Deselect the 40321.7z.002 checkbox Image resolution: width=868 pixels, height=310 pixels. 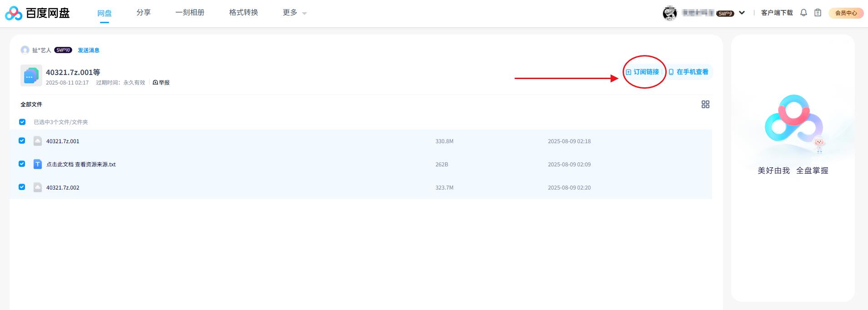tap(22, 187)
